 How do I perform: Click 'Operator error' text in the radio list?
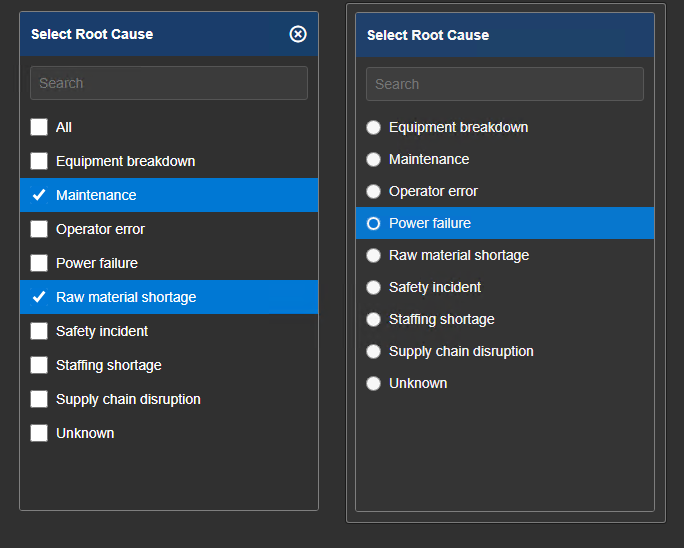pos(433,191)
